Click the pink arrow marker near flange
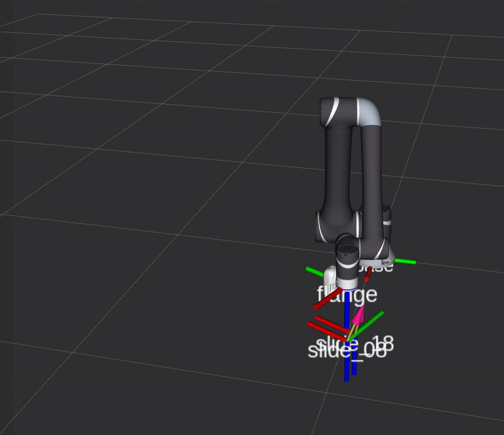Image resolution: width=504 pixels, height=435 pixels. tap(358, 315)
